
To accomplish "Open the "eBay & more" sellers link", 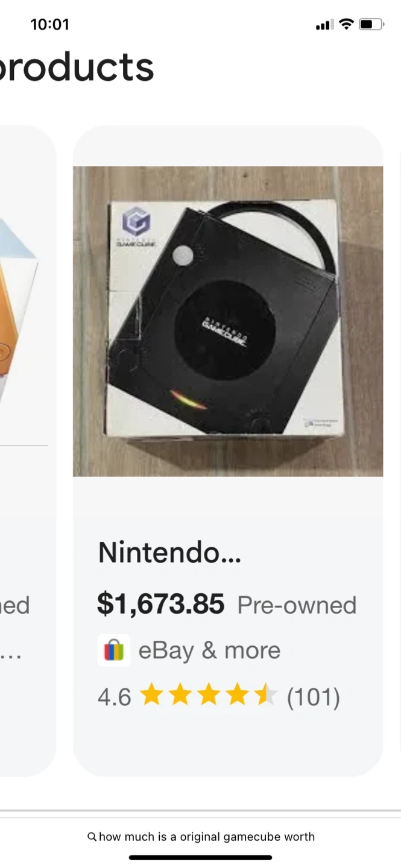I will [209, 650].
